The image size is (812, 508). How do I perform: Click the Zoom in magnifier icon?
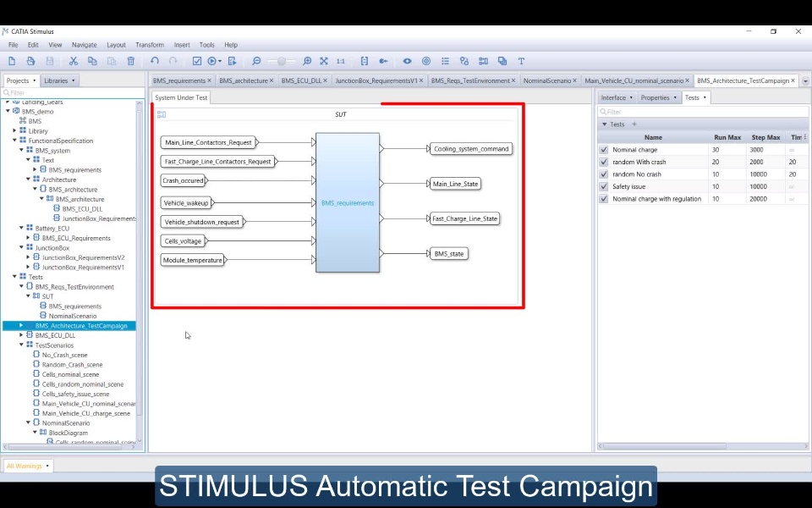(x=307, y=61)
